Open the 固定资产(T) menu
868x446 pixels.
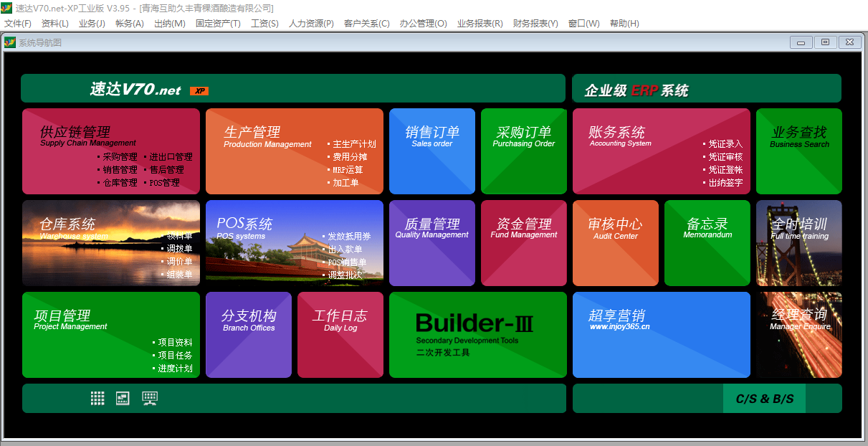pyautogui.click(x=218, y=24)
